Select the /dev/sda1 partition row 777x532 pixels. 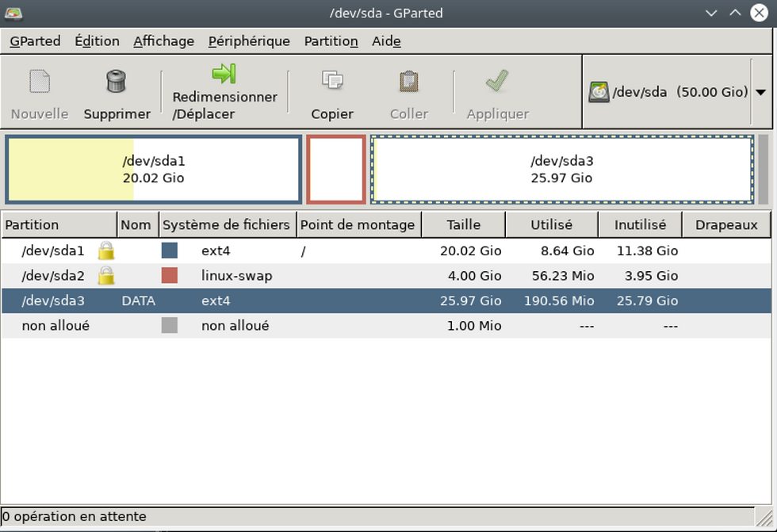(386, 251)
